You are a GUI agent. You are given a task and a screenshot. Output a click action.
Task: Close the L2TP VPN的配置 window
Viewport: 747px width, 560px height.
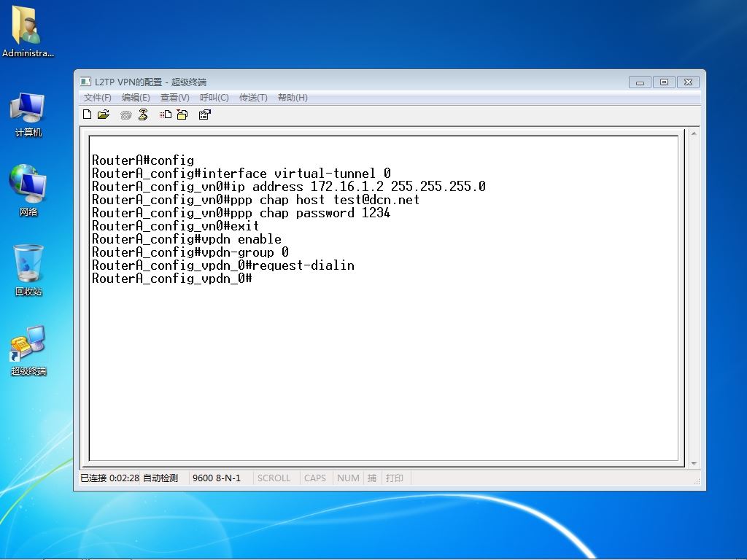point(689,82)
